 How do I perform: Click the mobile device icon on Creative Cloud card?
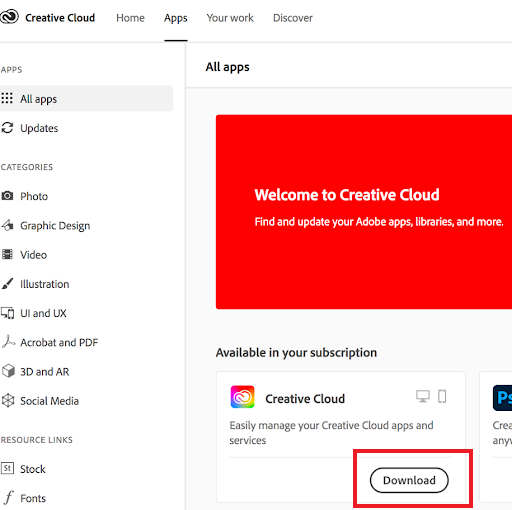(442, 396)
